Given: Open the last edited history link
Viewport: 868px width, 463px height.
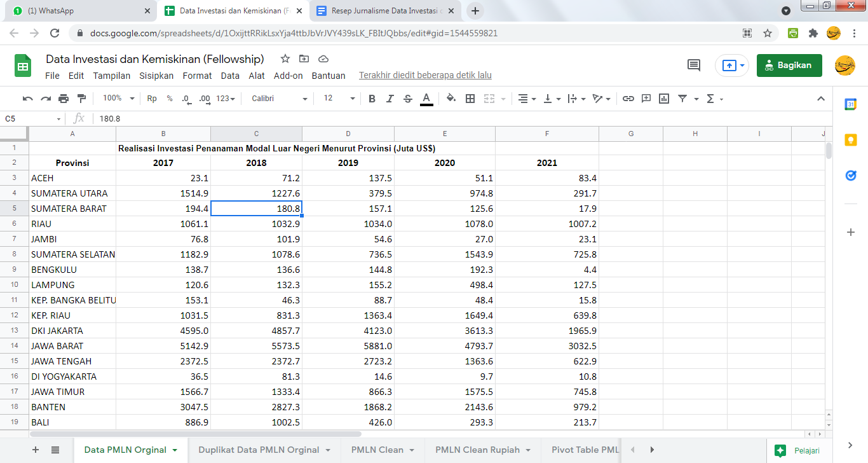Looking at the screenshot, I should (x=425, y=76).
